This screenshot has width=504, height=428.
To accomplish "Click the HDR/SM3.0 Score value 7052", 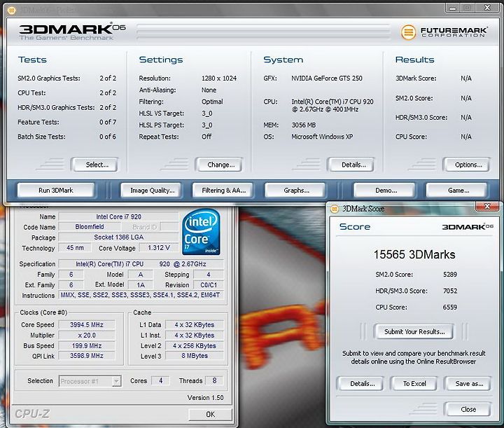I will pos(450,291).
